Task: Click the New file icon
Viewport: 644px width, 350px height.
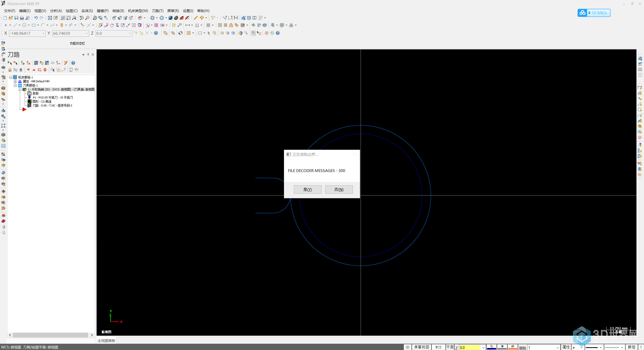Action: (x=5, y=18)
